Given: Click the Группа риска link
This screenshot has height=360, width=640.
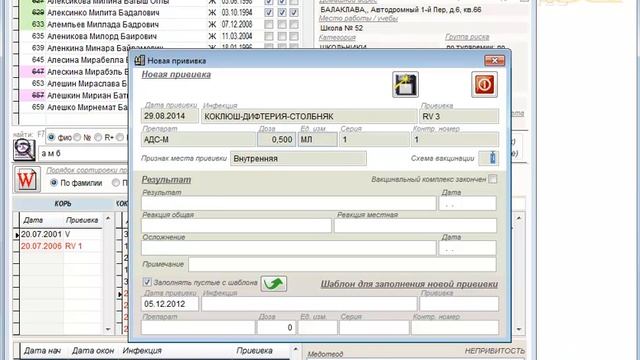Looking at the screenshot, I should 467,37.
